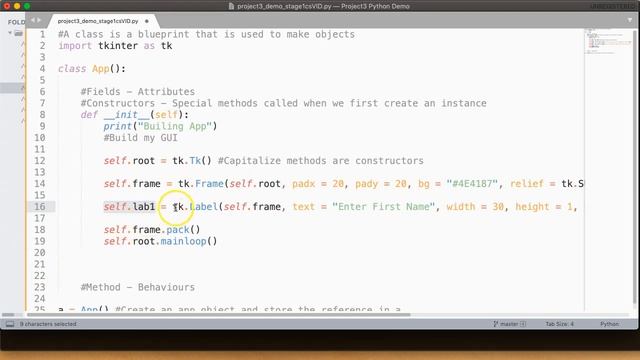The image size is (640, 360).
Task: Click 'mainloop' on line 19
Action: 183,241
